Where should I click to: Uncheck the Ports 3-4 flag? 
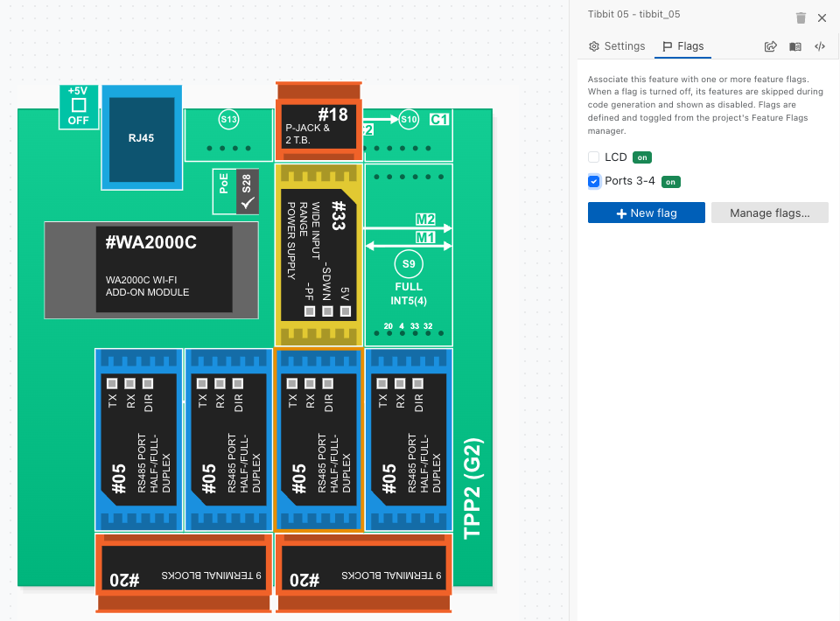point(593,181)
